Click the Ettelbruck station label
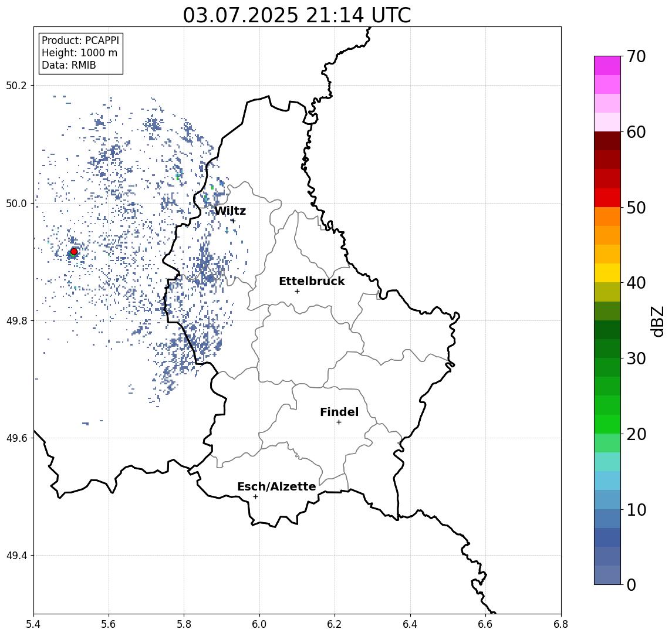Image resolution: width=672 pixels, height=636 pixels. [312, 281]
